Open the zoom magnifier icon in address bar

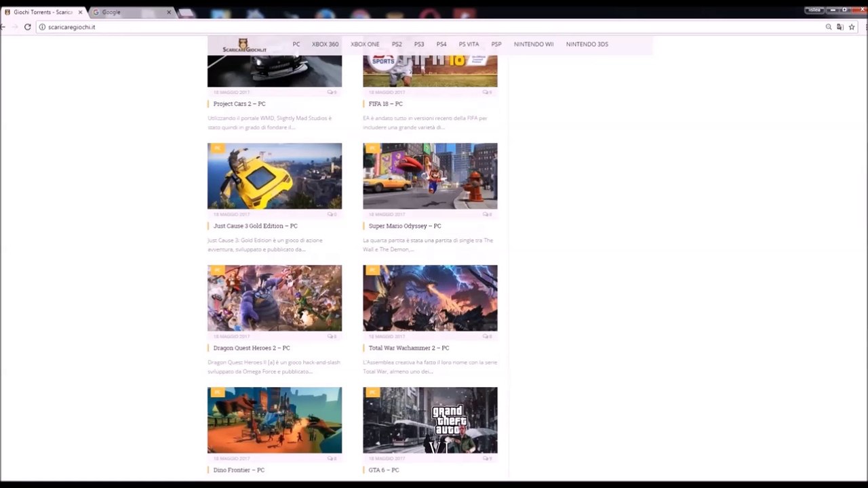pos(829,27)
